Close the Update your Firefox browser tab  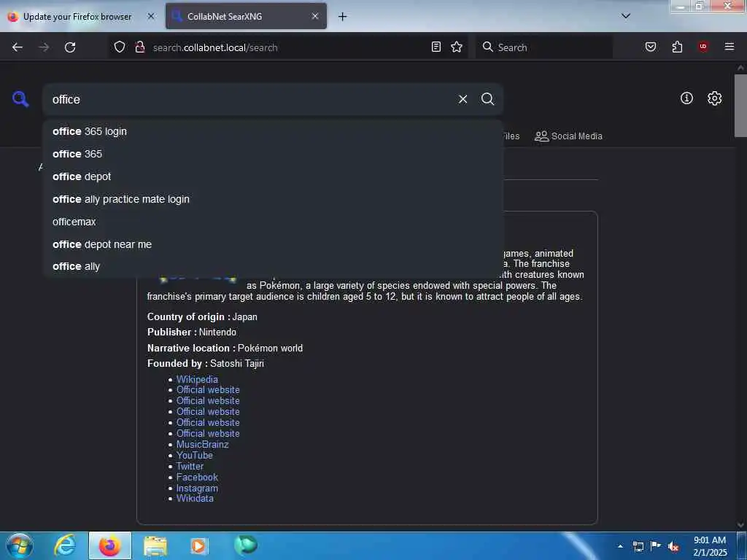pos(150,16)
